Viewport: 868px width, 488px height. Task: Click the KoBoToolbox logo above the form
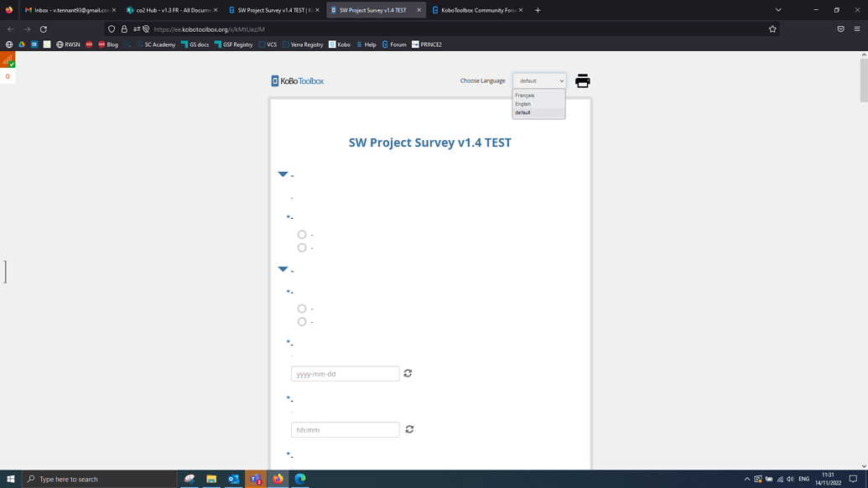(x=297, y=80)
